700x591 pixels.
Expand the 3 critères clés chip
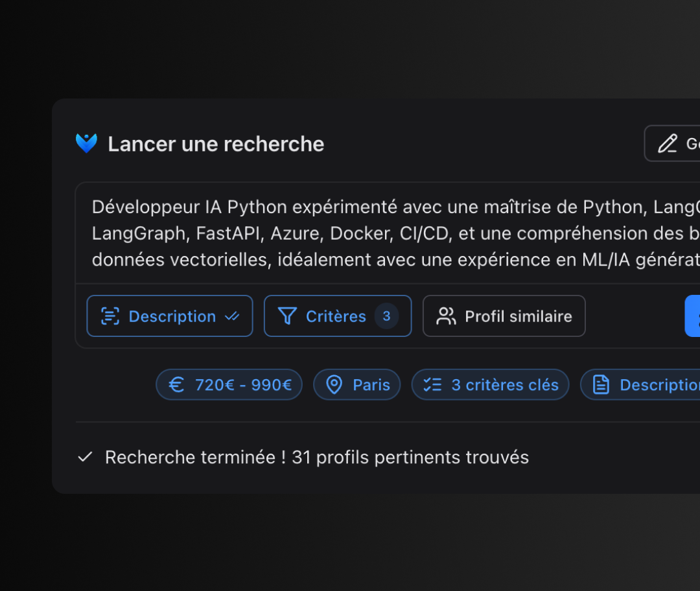pos(504,385)
